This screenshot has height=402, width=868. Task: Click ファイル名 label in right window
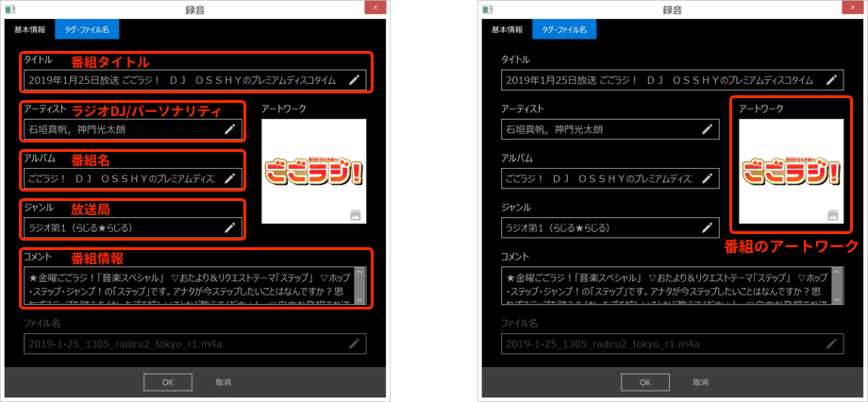click(519, 323)
